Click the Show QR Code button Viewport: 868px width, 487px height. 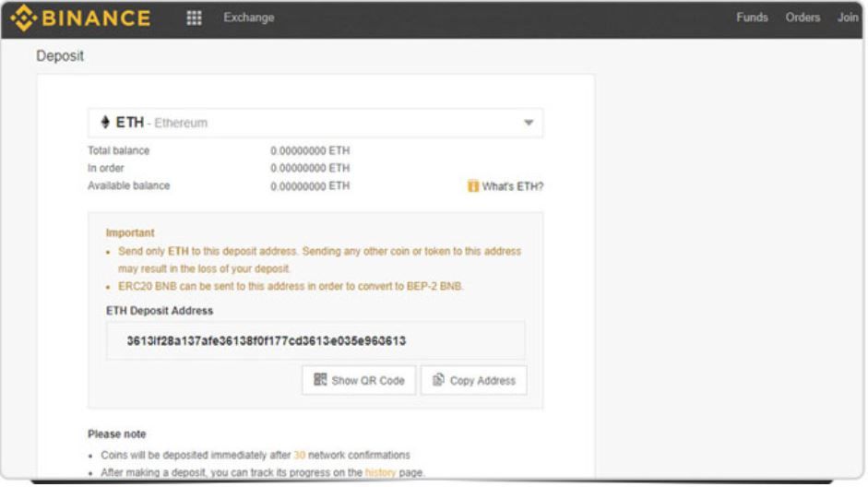[359, 380]
